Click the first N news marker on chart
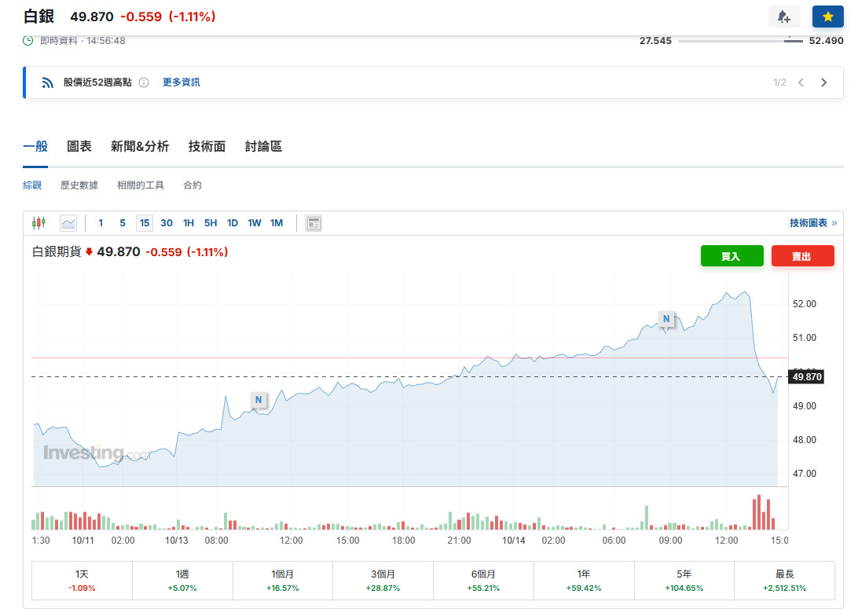Screen dimensions: 858x616 coord(258,401)
